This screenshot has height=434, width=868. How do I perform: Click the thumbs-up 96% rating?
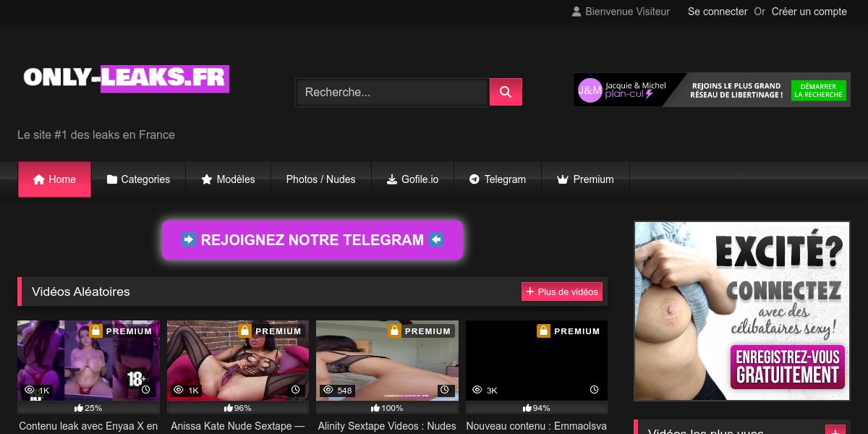[x=237, y=408]
